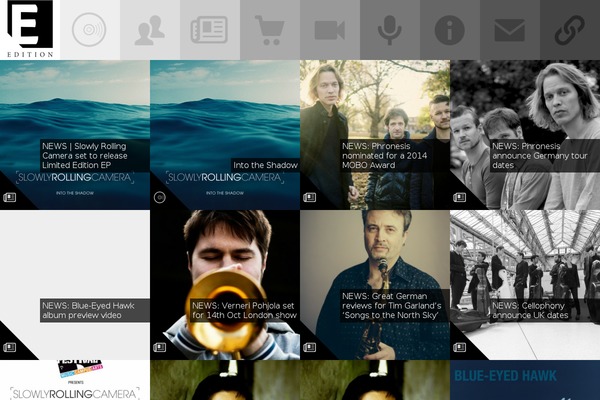Open 'Great German reviews for Tim Garland's' story

[395, 305]
